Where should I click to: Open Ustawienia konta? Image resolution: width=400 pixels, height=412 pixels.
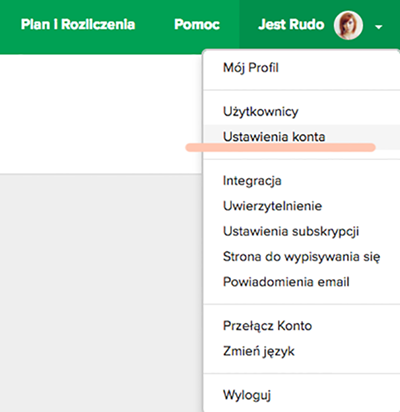tap(274, 137)
